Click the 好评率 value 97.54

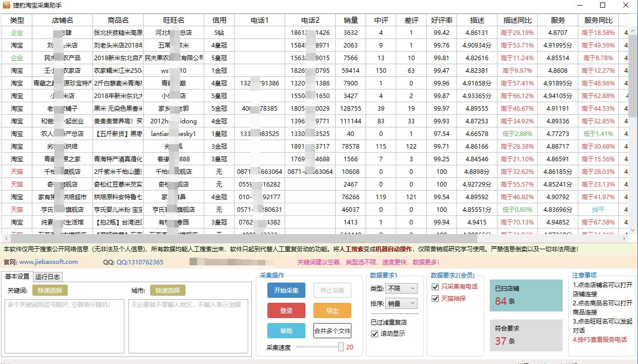[442, 133]
